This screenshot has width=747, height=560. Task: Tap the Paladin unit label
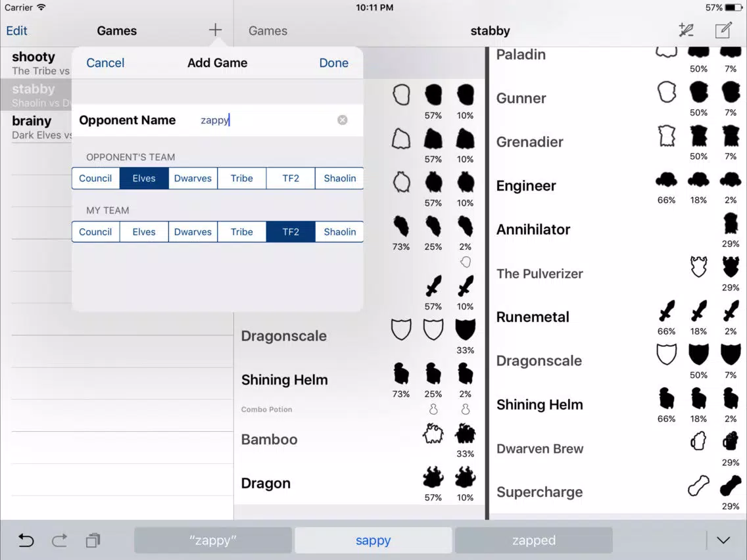[x=521, y=55]
